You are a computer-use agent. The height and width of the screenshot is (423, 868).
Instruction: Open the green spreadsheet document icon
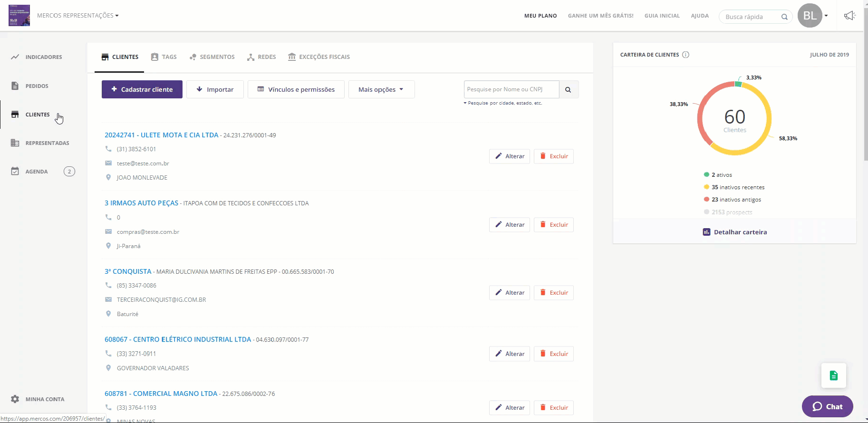pos(833,375)
